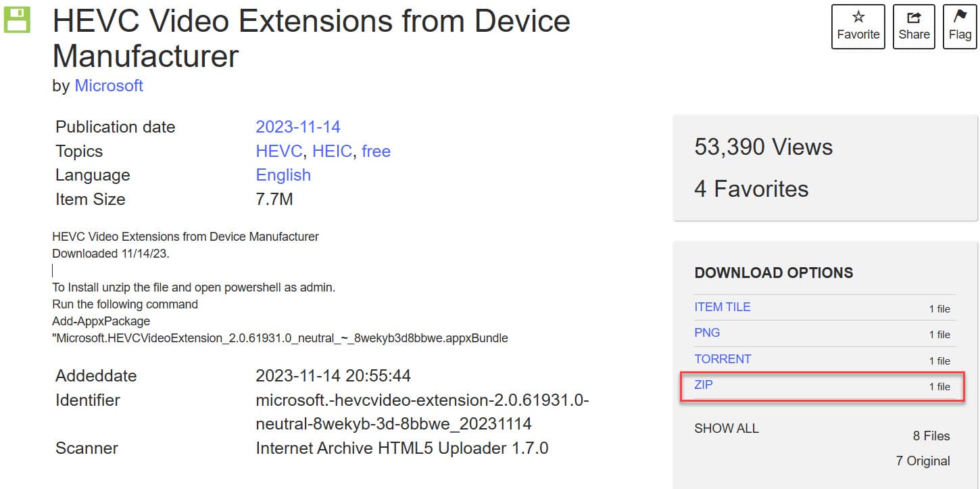Filter by English language link
The image size is (980, 489).
coord(283,175)
